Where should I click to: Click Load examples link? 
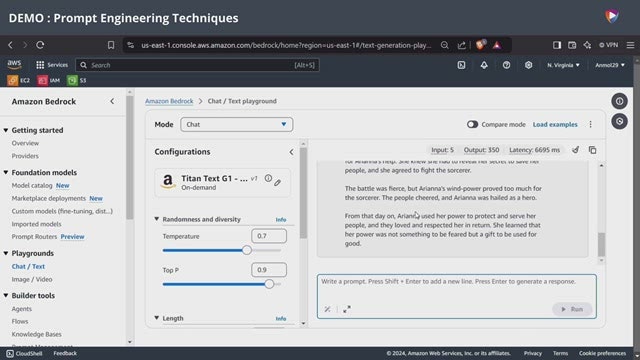coord(555,124)
